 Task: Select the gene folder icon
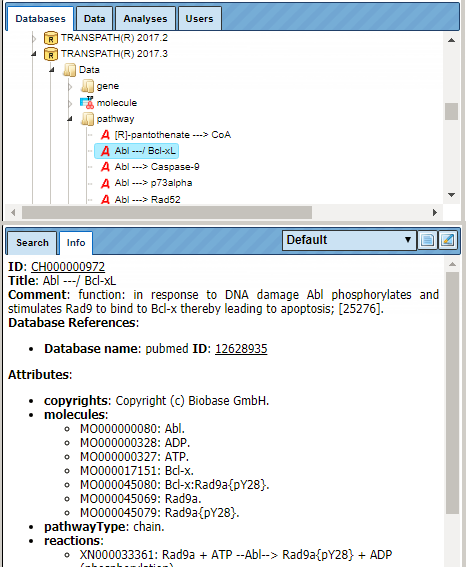87,86
